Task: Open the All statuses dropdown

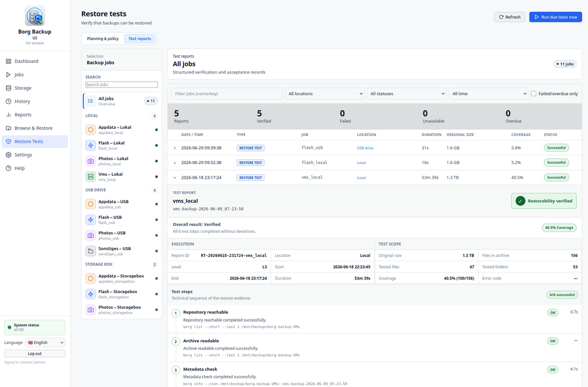Action: pyautogui.click(x=406, y=94)
